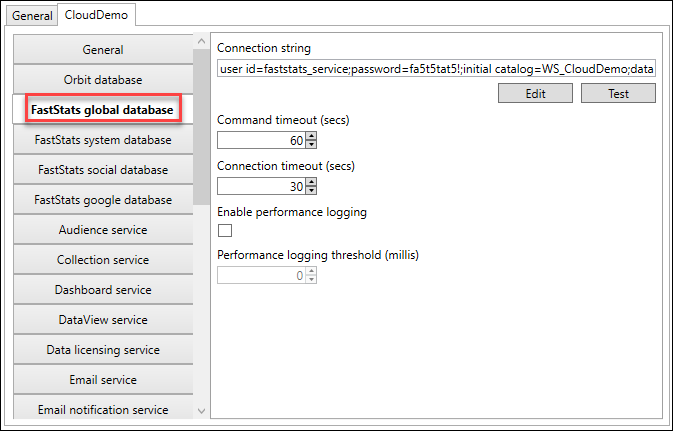This screenshot has width=673, height=431.
Task: Click the Command timeout value field
Action: click(x=261, y=140)
